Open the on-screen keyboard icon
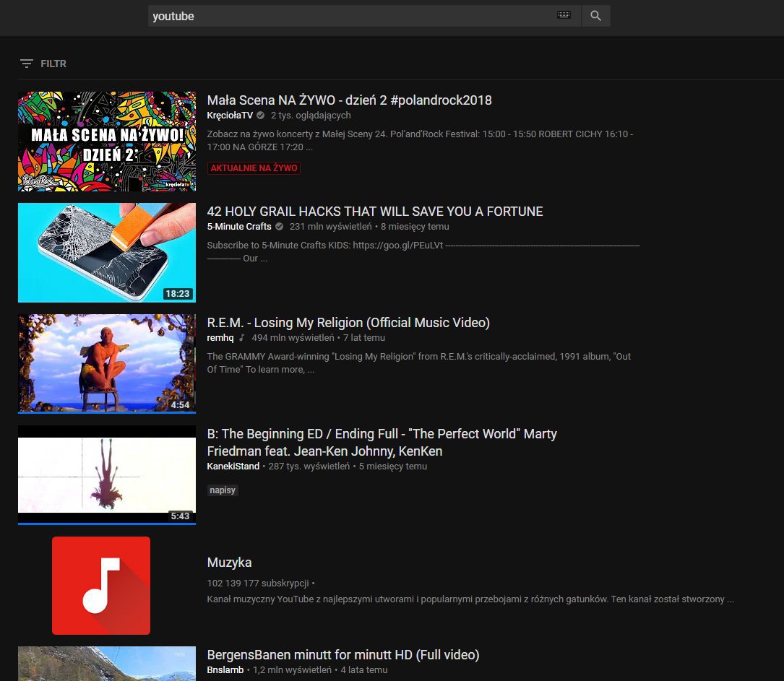 [x=564, y=15]
